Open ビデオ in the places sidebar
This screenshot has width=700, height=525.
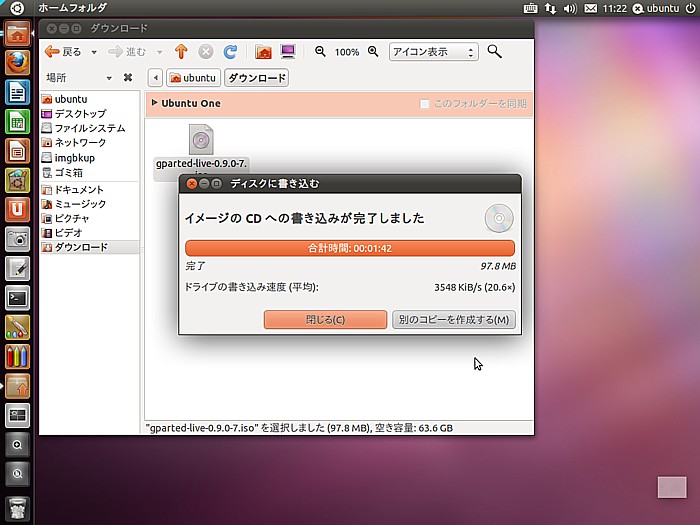tap(89, 233)
